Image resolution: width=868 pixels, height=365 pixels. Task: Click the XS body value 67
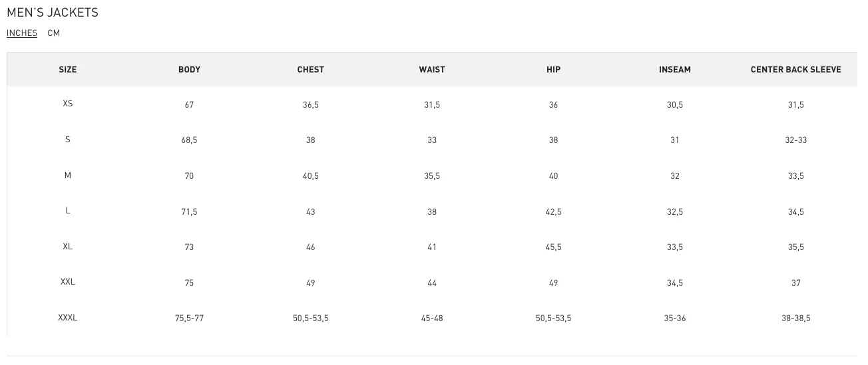(190, 105)
